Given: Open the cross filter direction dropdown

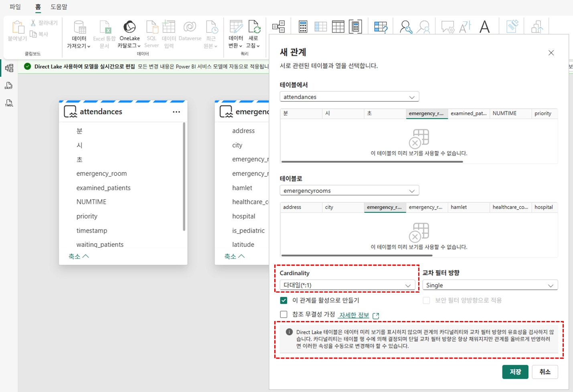Looking at the screenshot, I should point(490,285).
